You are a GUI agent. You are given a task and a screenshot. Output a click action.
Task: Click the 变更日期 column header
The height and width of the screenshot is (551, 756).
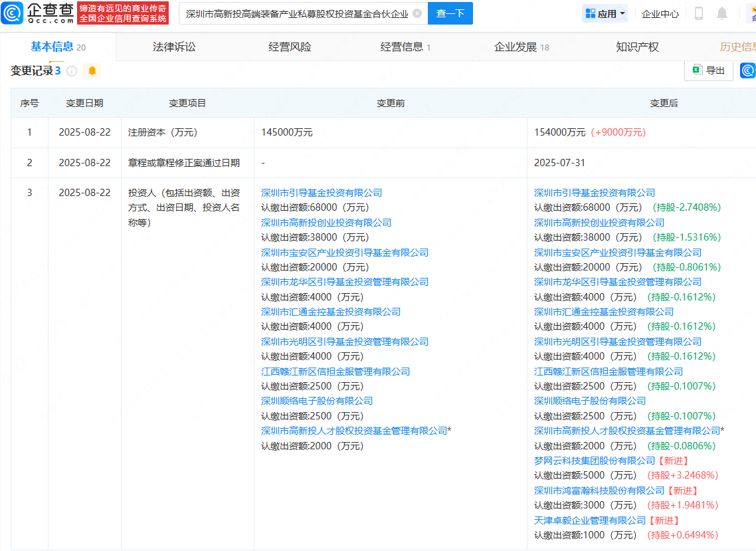pos(84,103)
